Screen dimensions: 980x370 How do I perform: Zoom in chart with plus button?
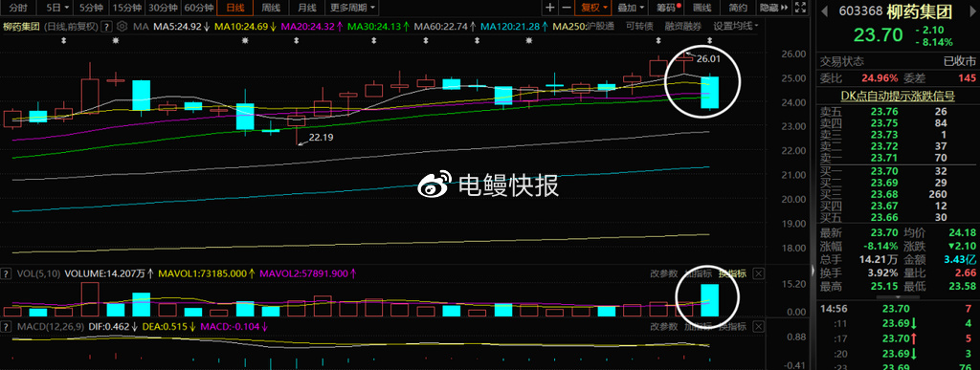tap(549, 8)
